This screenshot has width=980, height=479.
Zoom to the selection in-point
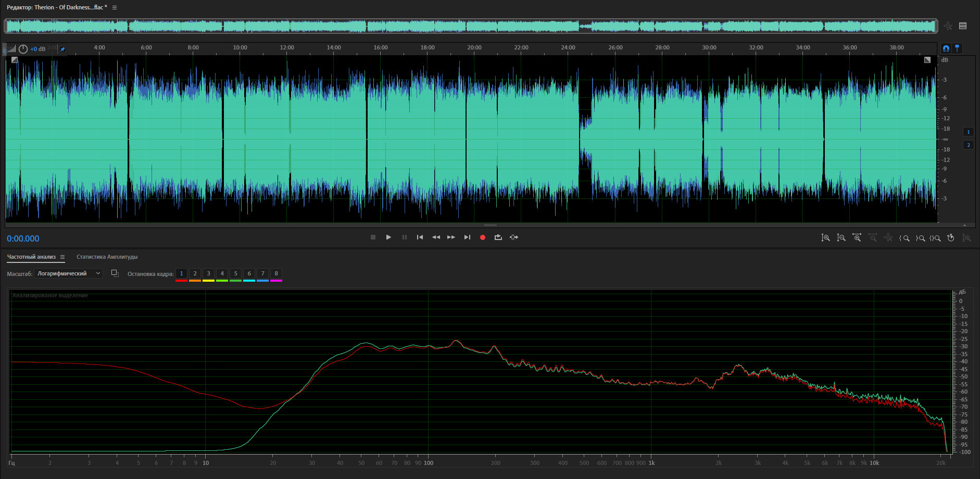904,238
